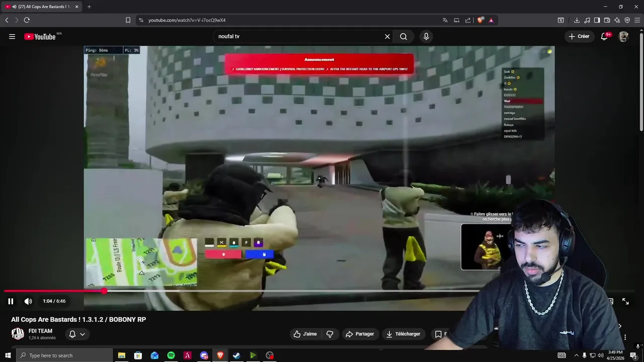
Task: Download the video via Télécharger
Action: [403, 334]
